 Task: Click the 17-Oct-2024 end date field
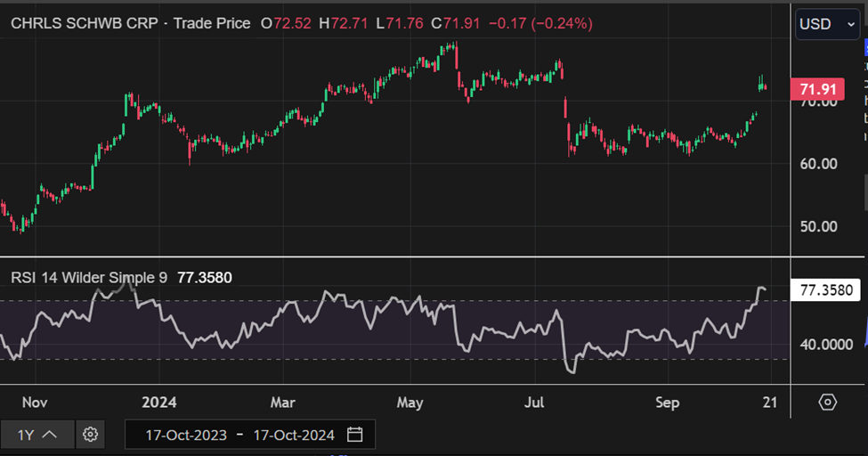[x=295, y=435]
